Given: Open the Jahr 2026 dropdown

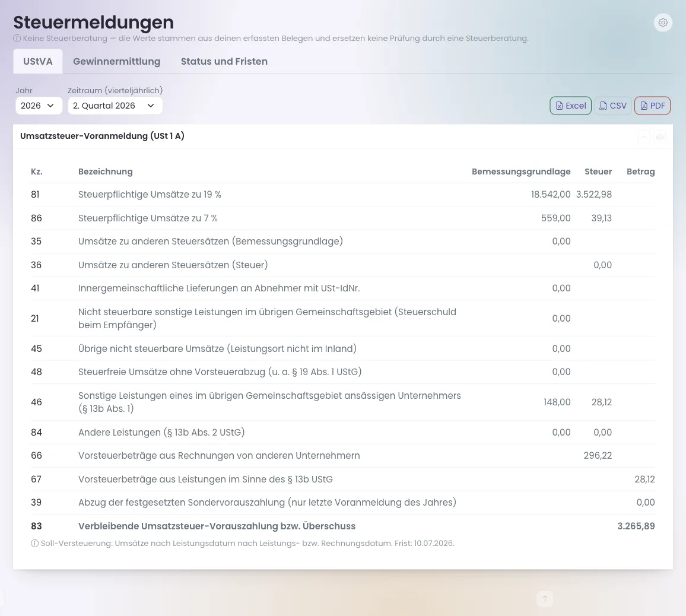Looking at the screenshot, I should tap(39, 106).
